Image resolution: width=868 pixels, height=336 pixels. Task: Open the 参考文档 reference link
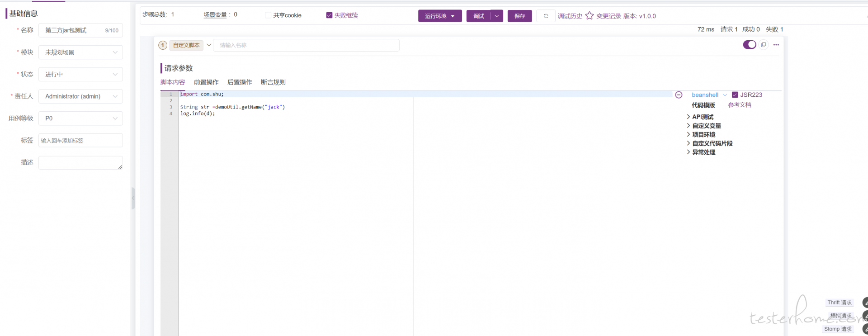click(x=740, y=105)
